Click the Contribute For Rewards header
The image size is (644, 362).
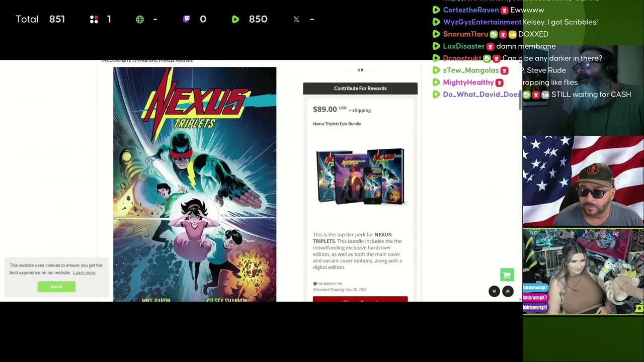[360, 88]
